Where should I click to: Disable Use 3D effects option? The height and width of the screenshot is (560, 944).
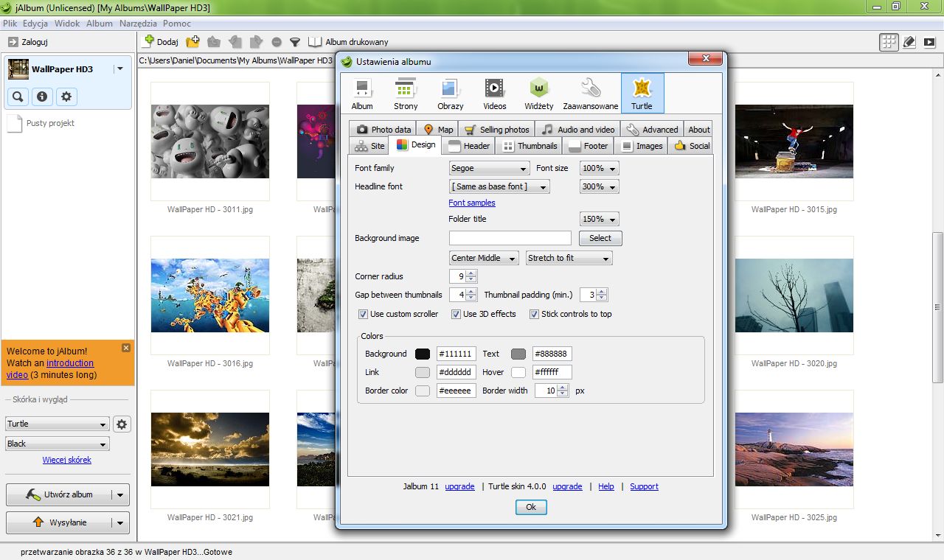[x=456, y=314]
